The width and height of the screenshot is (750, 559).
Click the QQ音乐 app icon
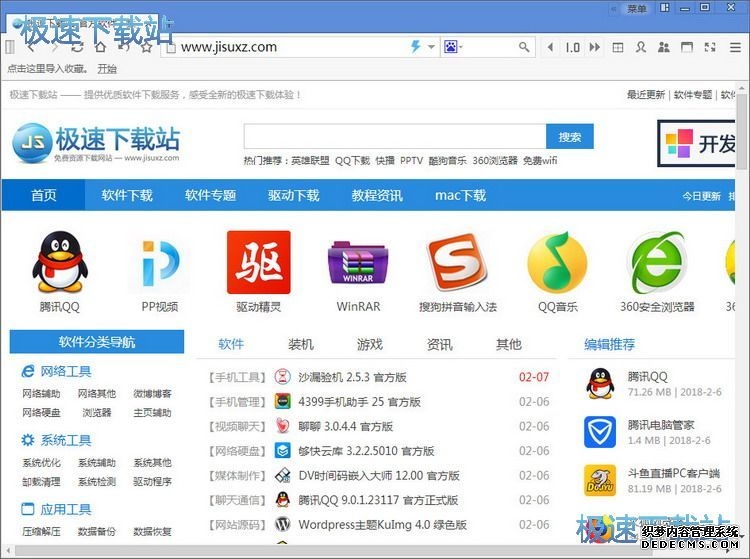(x=557, y=262)
